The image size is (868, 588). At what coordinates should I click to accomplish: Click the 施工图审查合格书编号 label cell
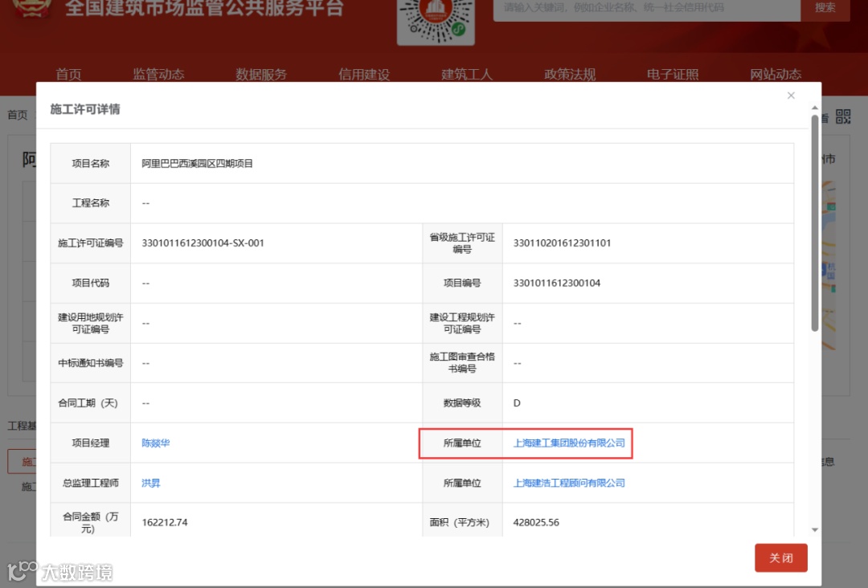[462, 363]
